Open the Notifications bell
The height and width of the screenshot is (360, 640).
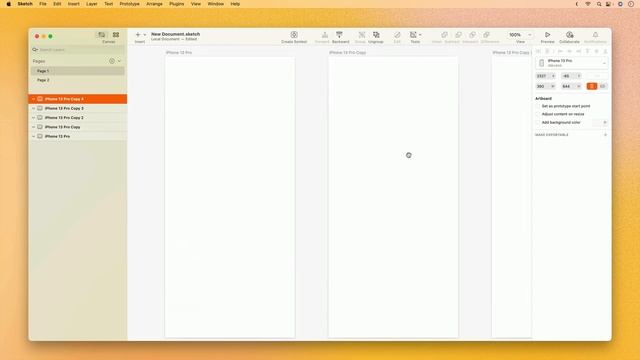tap(595, 35)
